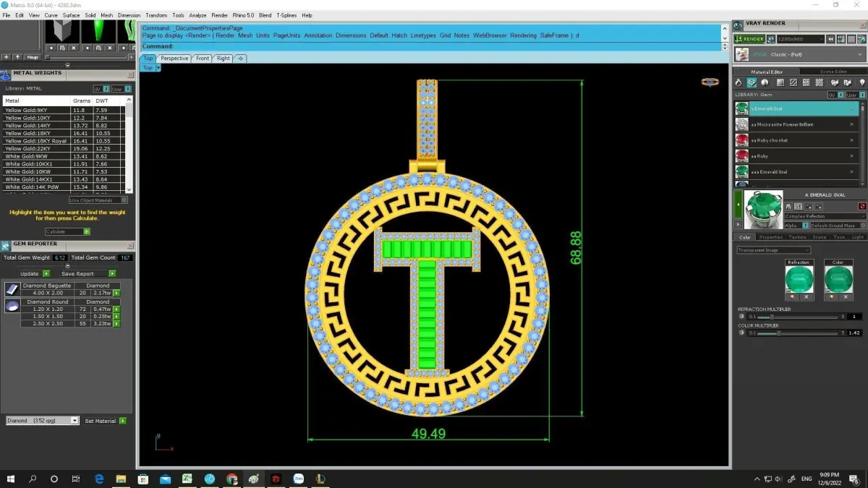Switch to the Material Editor tab

coord(766,72)
